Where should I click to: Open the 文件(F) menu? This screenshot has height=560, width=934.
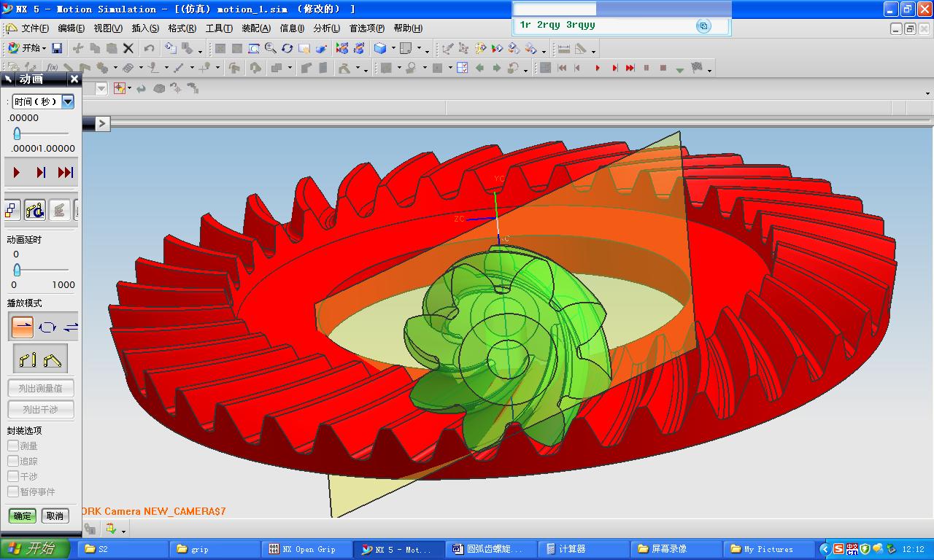point(35,28)
